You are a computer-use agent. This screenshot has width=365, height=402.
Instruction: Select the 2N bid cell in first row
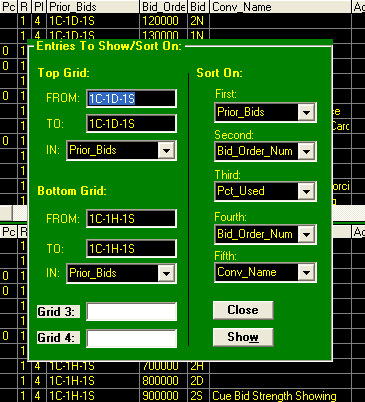199,21
